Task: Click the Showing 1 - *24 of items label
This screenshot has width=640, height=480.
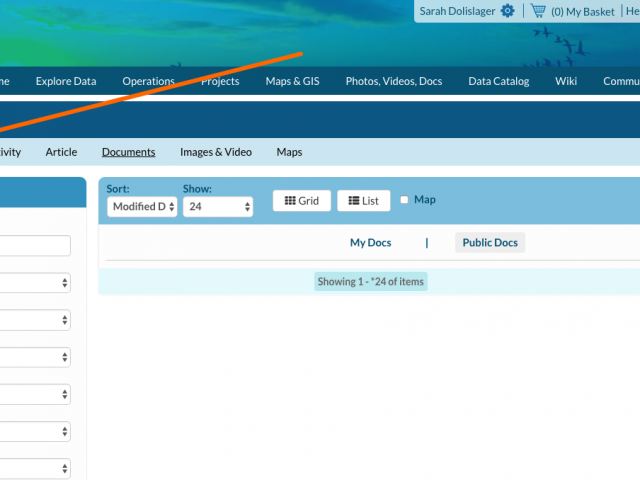Action: tap(371, 282)
